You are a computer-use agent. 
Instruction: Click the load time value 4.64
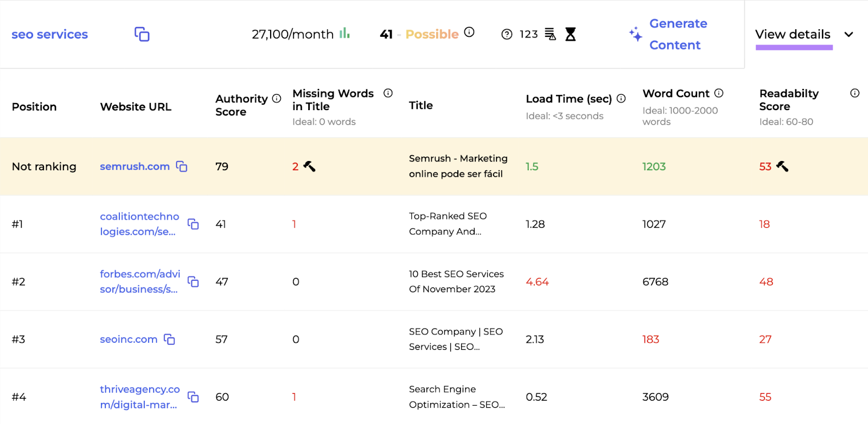click(537, 282)
